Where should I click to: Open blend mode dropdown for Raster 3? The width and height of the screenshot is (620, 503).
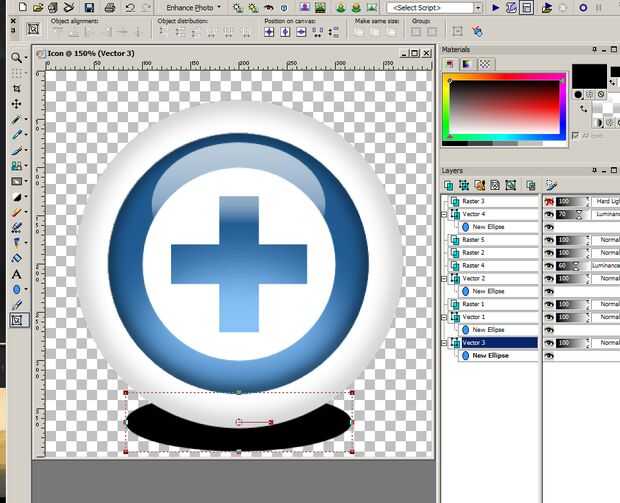605,201
